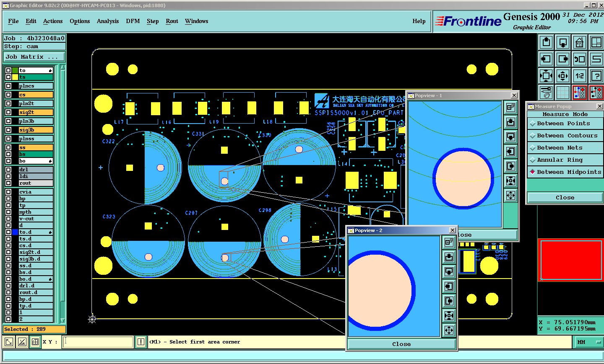Image resolution: width=604 pixels, height=364 pixels.
Task: Open the XY coordinate window icon
Action: [596, 42]
